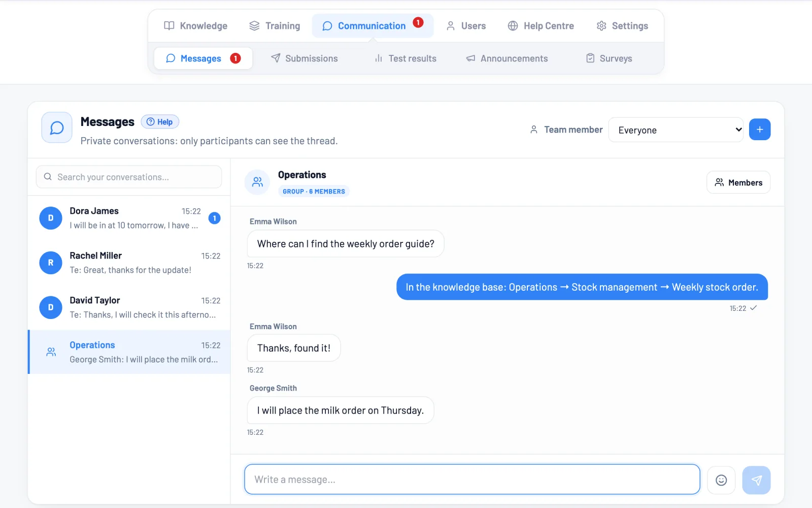Click the milk order on Thursday message
This screenshot has height=508, width=812.
tap(341, 410)
